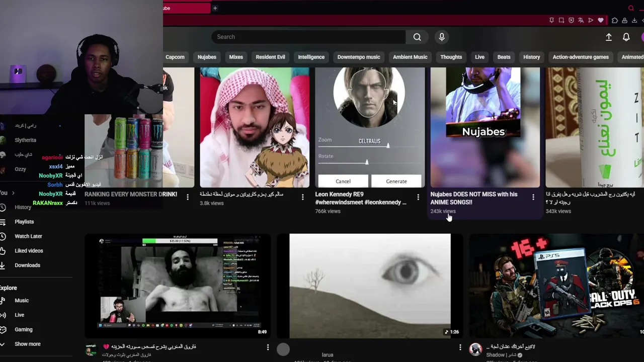This screenshot has height=362, width=644.
Task: Open black-and-white stream thumbnail showing 8:49
Action: coord(178,286)
